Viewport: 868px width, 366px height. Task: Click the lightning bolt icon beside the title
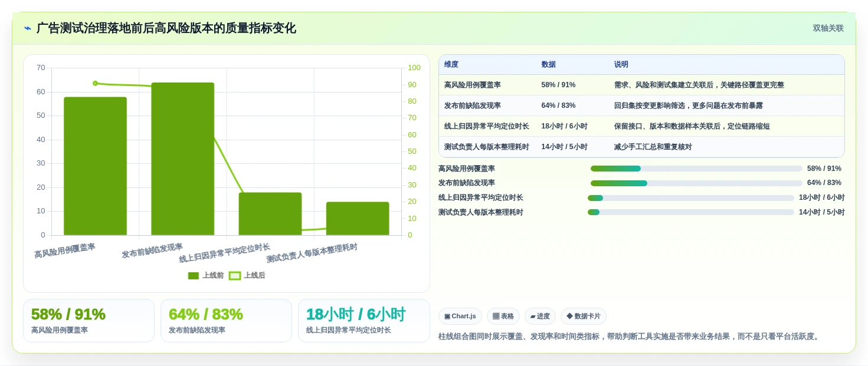27,28
